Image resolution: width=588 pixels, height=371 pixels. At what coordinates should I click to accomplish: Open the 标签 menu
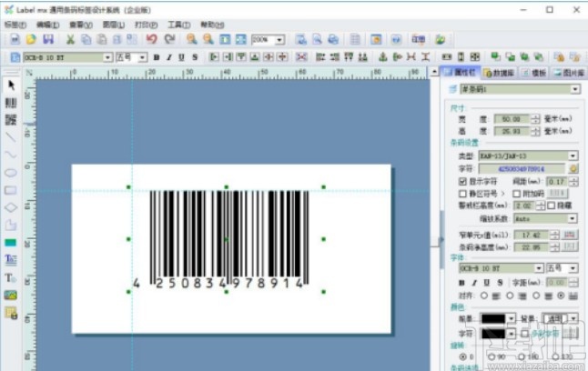pos(15,25)
